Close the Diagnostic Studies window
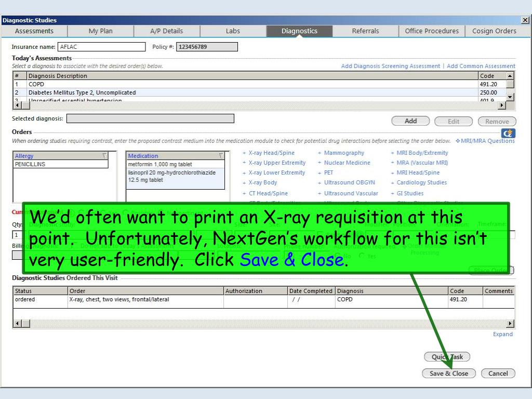This screenshot has width=532, height=399. pos(525,20)
